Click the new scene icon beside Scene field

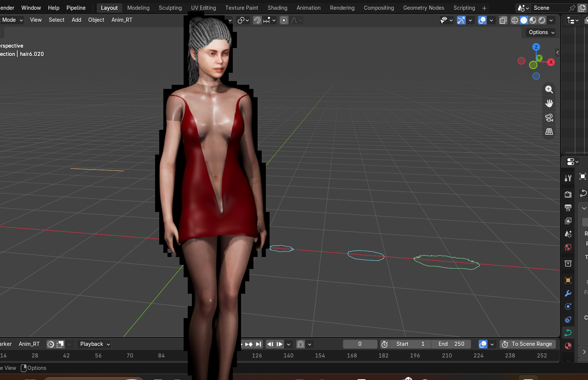click(582, 8)
